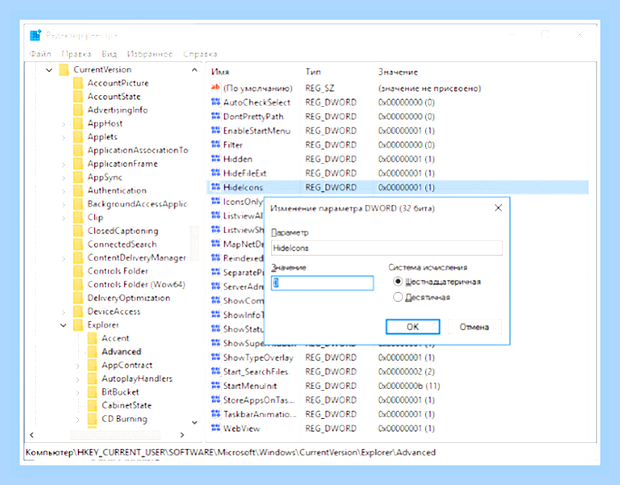This screenshot has height=485, width=620.
Task: Select the ConnectedSearch tree item
Action: (122, 244)
